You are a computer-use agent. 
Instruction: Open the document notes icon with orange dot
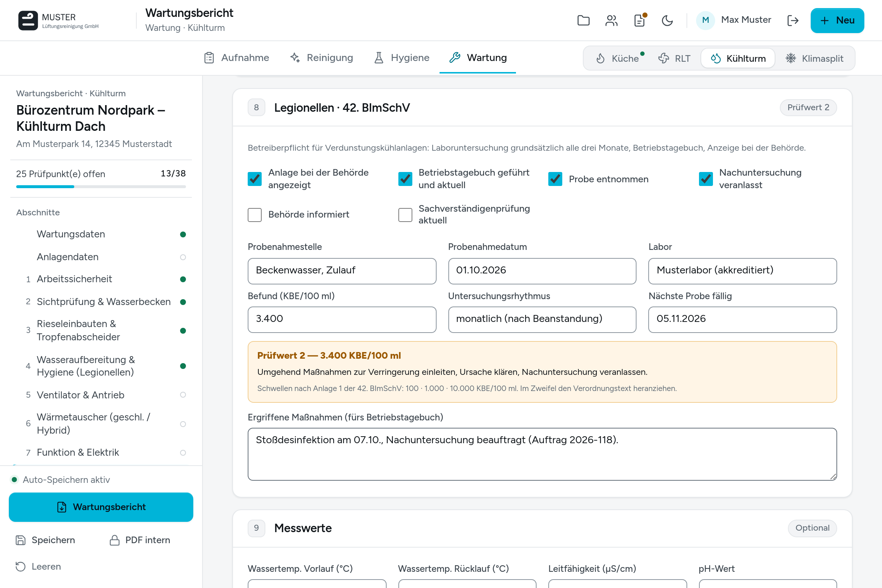click(639, 20)
